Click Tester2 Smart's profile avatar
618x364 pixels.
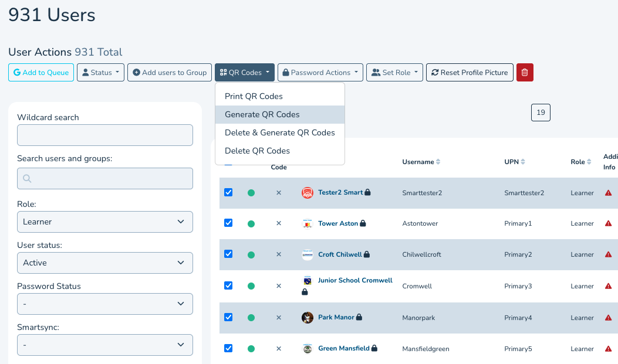coord(308,193)
